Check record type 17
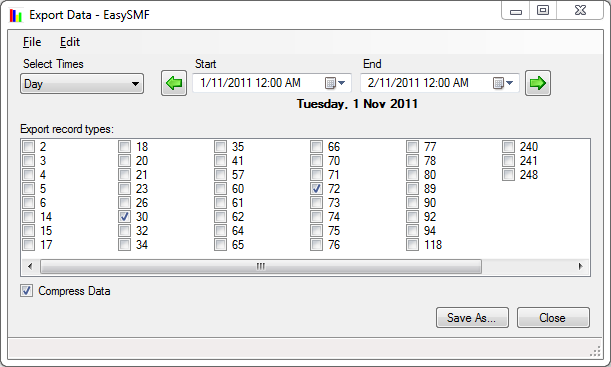 click(28, 245)
